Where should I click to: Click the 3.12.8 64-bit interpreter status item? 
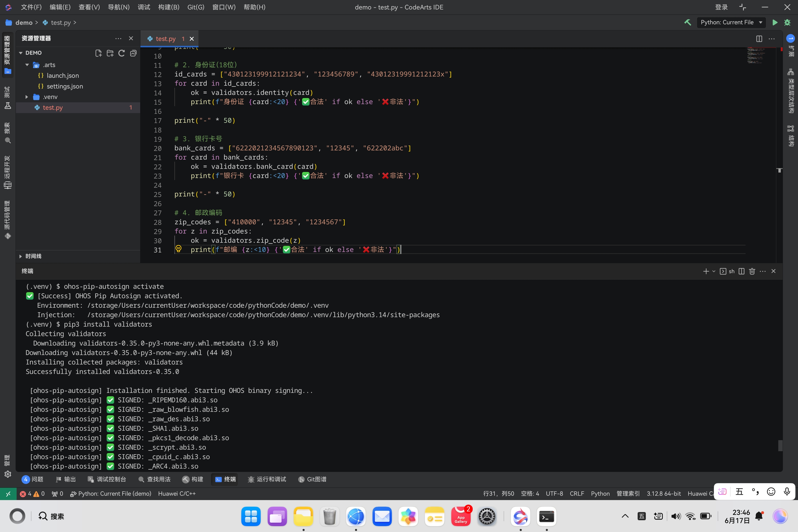pyautogui.click(x=663, y=494)
